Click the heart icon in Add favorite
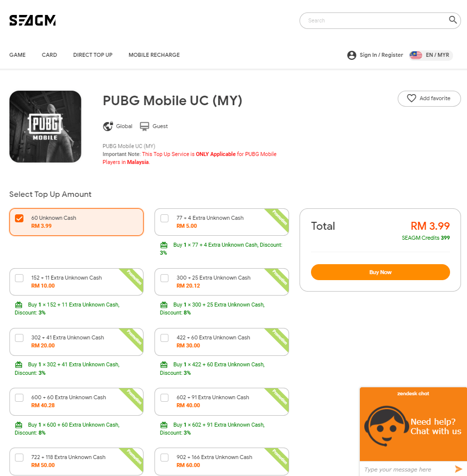 coord(412,98)
